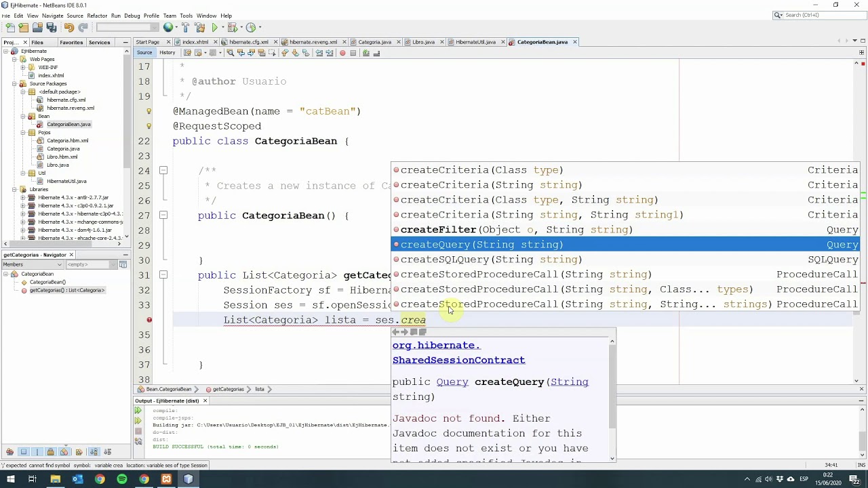Click the Clean and Build icon
The image size is (868, 488).
(199, 28)
